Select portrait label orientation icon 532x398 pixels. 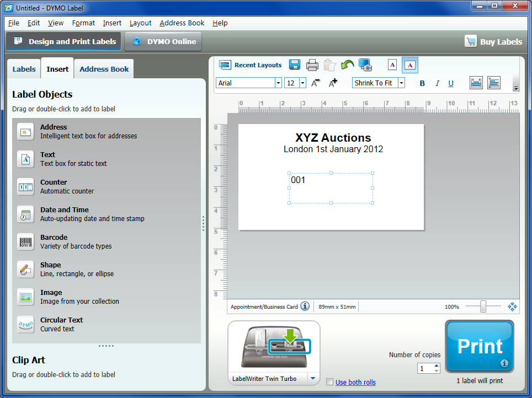(x=392, y=64)
